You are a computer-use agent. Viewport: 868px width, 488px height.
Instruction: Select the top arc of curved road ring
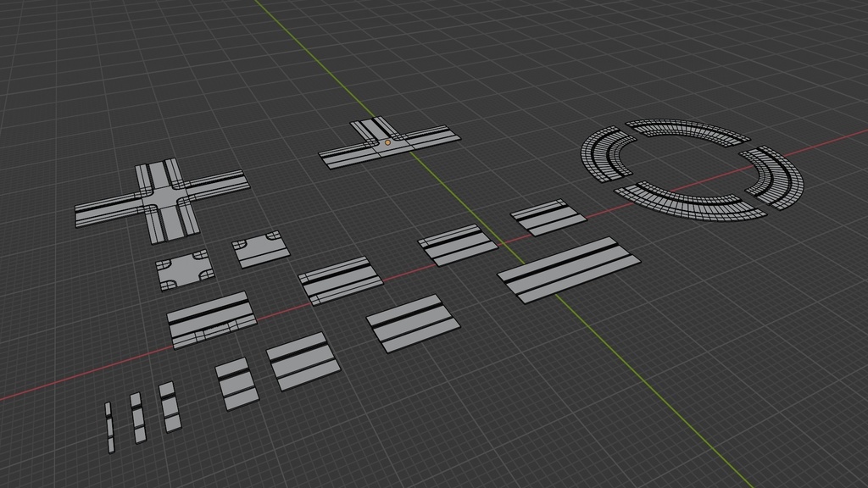(687, 132)
